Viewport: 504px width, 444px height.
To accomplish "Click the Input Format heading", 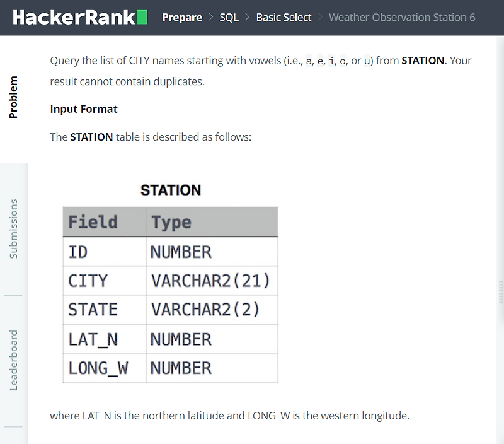I will point(84,109).
